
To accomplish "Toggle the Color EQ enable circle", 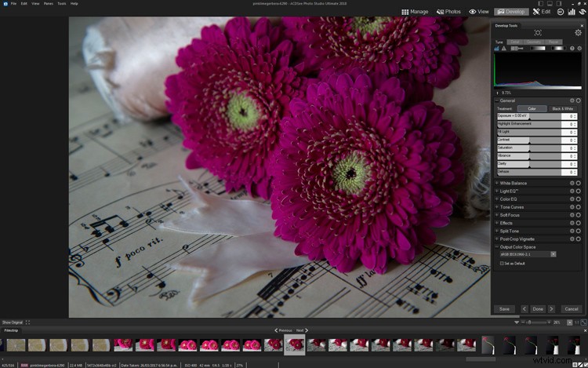I will (x=579, y=199).
